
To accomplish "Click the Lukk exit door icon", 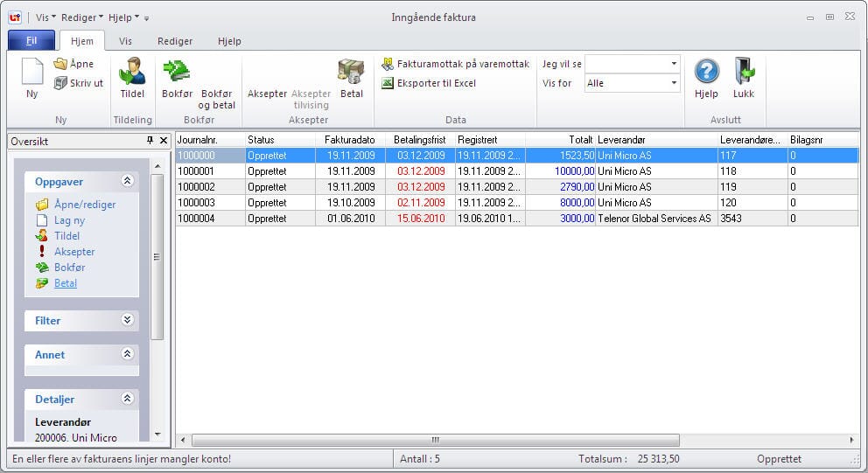I will pyautogui.click(x=744, y=73).
